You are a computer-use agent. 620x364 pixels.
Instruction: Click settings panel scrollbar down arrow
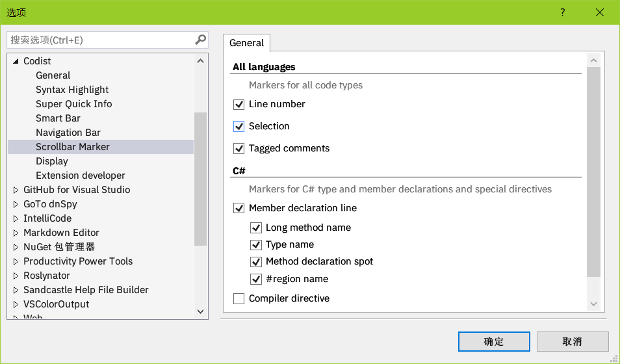[593, 304]
